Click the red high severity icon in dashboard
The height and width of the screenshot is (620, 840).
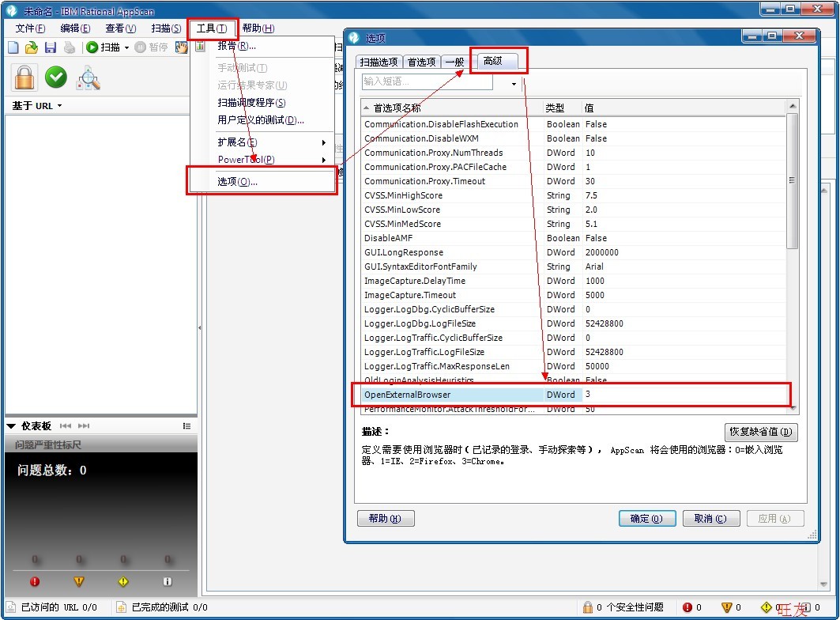[35, 581]
